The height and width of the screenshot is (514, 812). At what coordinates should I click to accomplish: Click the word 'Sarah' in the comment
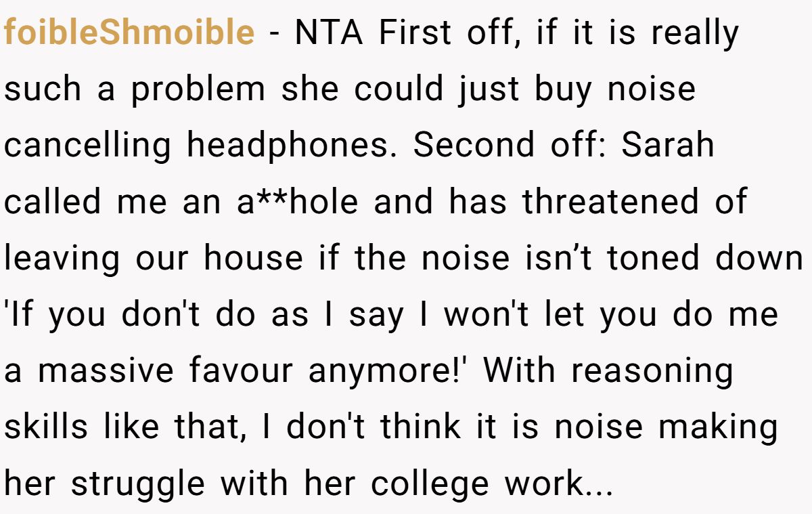[x=668, y=146]
